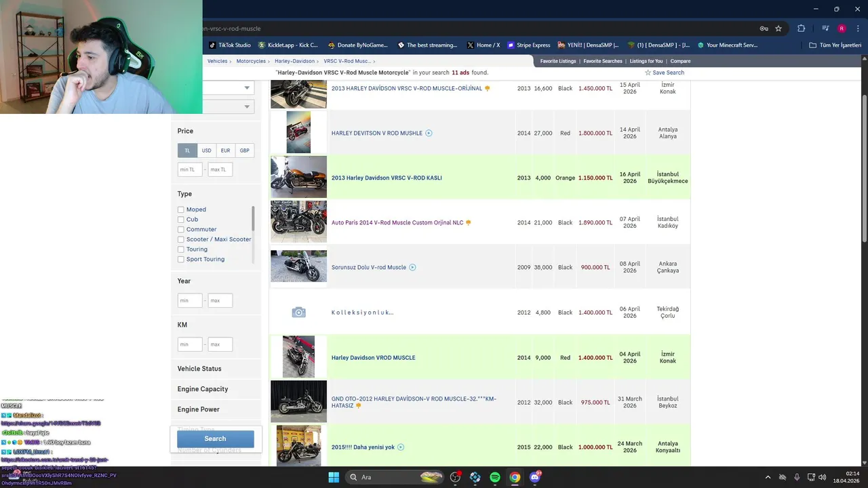Screen dimensions: 868x488
Task: Click the Chrome taskbar icon
Action: [515, 477]
